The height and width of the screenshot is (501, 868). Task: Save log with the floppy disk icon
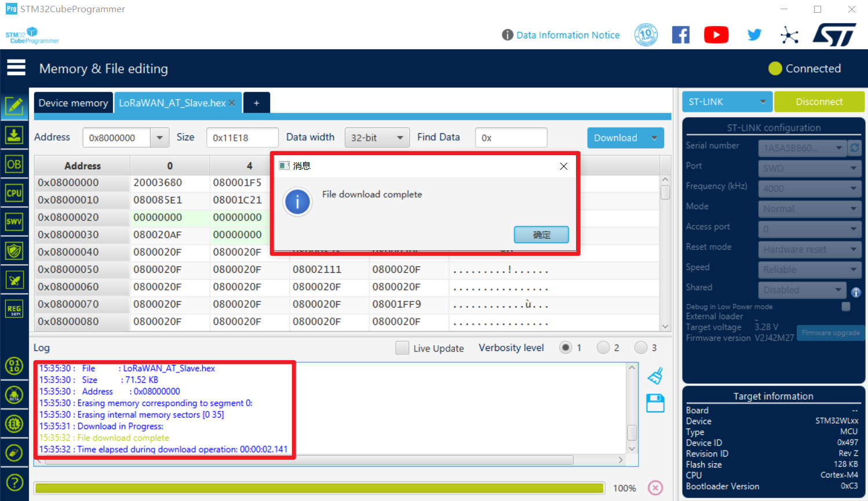[x=655, y=403]
